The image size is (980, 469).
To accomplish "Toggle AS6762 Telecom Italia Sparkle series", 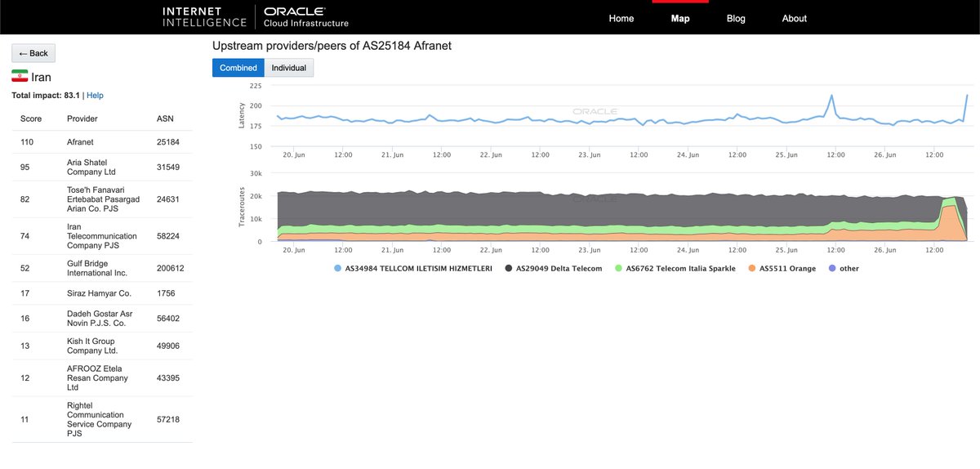I will tap(675, 268).
